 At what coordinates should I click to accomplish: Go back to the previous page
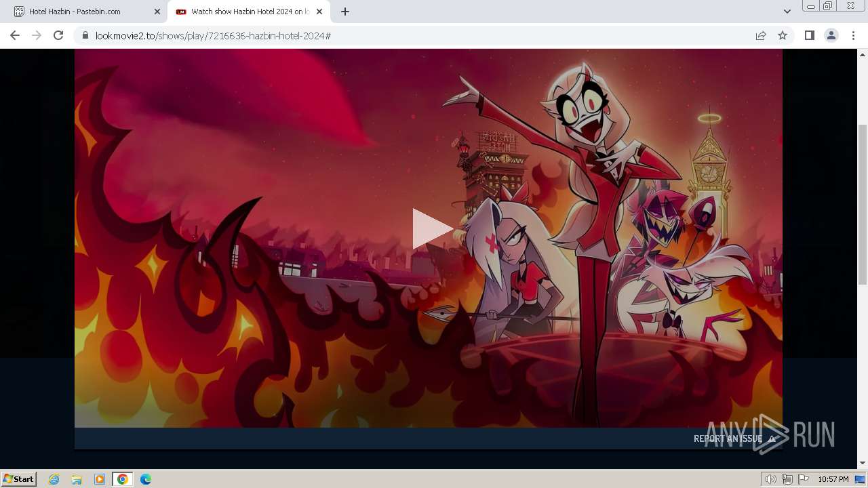coord(15,35)
